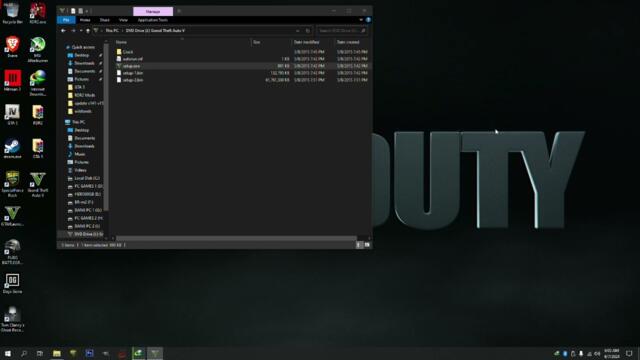Open the Home ribbon tab
Screen dimensions: 640x360
point(85,20)
